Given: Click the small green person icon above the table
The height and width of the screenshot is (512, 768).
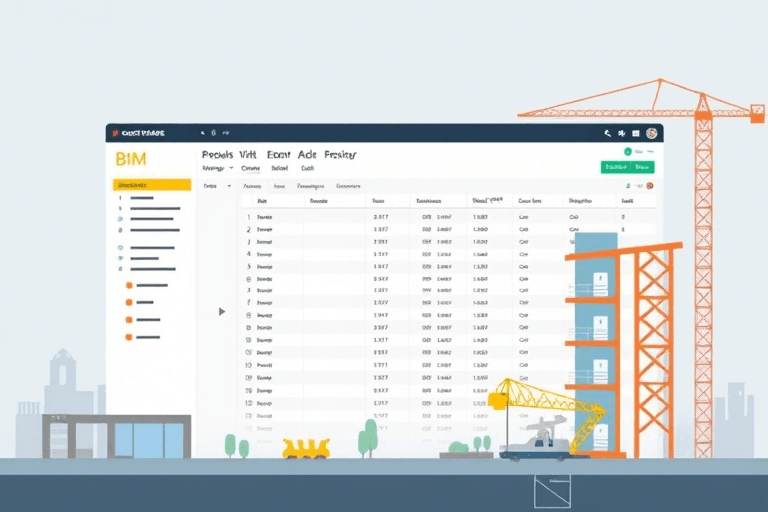Looking at the screenshot, I should point(628,186).
